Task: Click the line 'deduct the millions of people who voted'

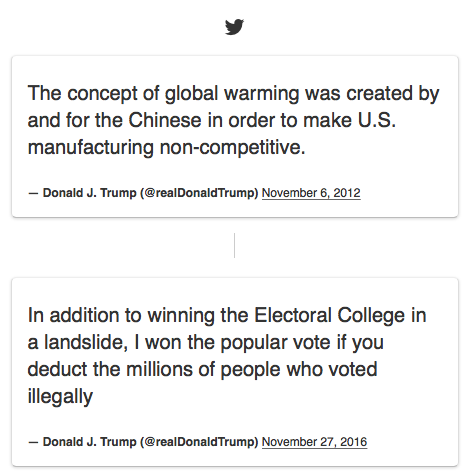Action: 202,369
